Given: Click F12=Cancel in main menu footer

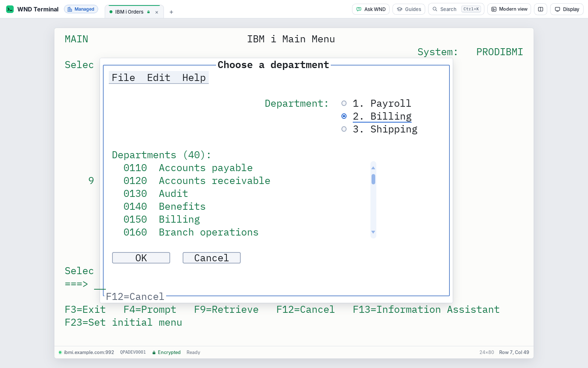Looking at the screenshot, I should 306,309.
